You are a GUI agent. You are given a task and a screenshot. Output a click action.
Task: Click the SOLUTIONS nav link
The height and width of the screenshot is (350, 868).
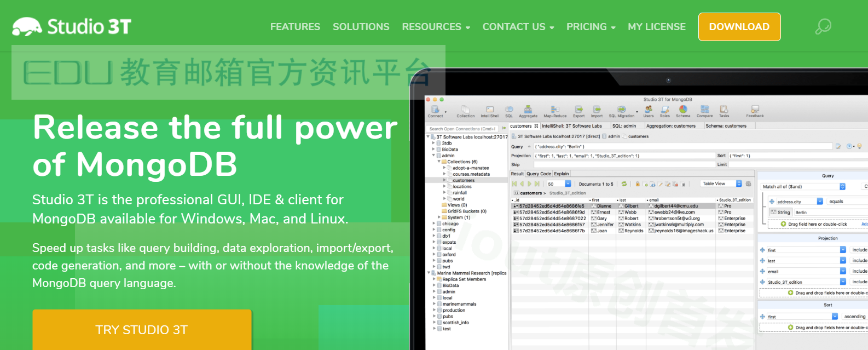[x=361, y=26]
